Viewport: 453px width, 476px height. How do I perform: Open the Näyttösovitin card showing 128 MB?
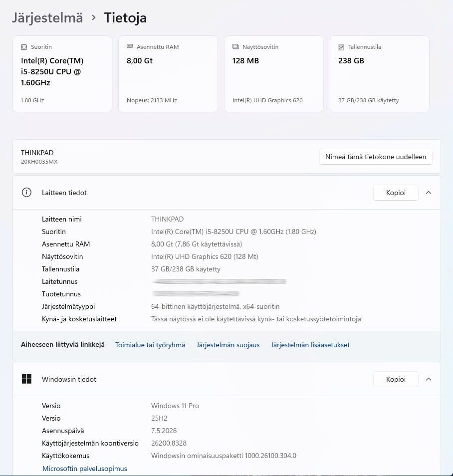(273, 74)
